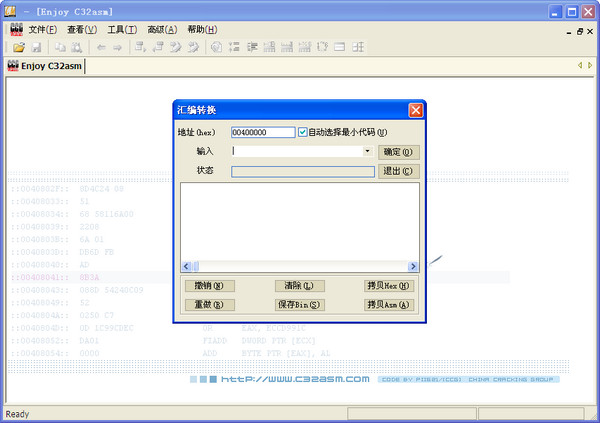This screenshot has height=423, width=600.
Task: Click the back arrow navigation icon
Action: point(101,47)
